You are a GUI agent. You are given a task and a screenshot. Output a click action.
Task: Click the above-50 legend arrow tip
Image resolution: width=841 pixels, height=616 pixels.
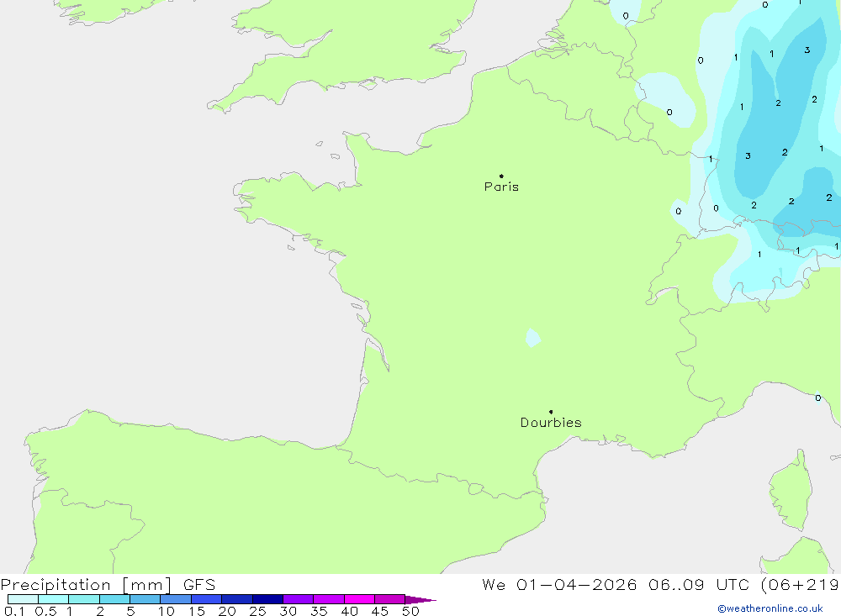pos(421,600)
